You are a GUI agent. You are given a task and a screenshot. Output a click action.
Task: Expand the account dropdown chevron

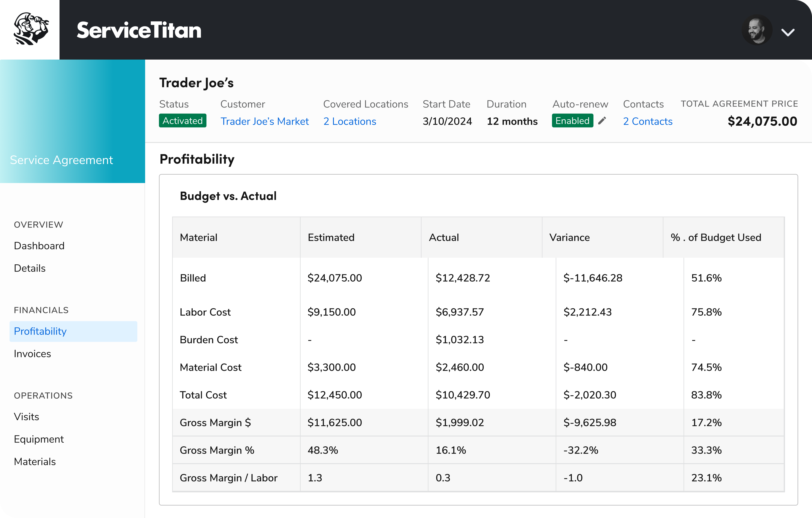[788, 32]
